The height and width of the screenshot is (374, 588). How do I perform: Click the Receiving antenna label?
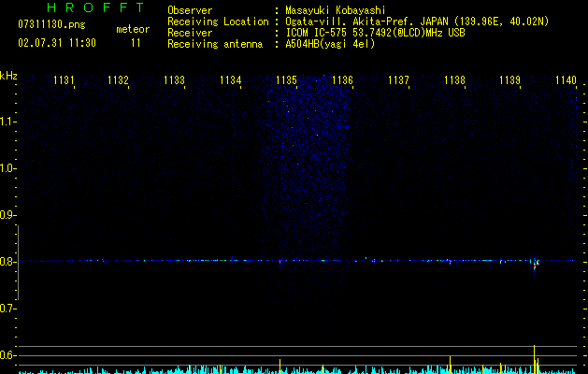click(x=215, y=44)
